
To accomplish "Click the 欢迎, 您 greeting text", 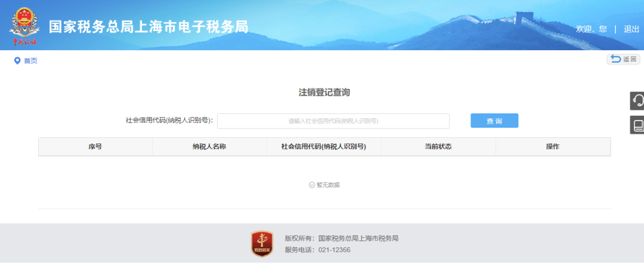I will (x=591, y=29).
